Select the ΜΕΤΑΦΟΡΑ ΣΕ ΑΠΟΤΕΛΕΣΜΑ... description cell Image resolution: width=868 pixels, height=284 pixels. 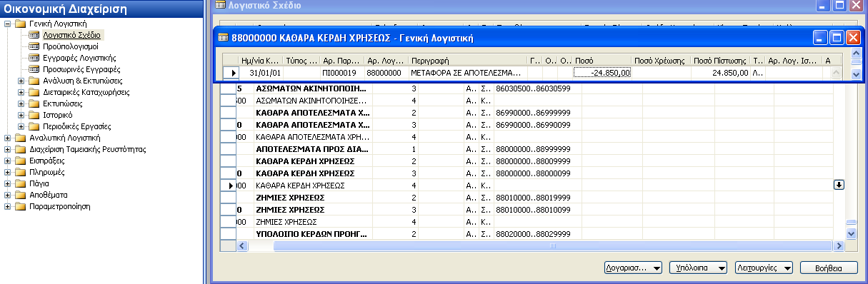pyautogui.click(x=468, y=73)
